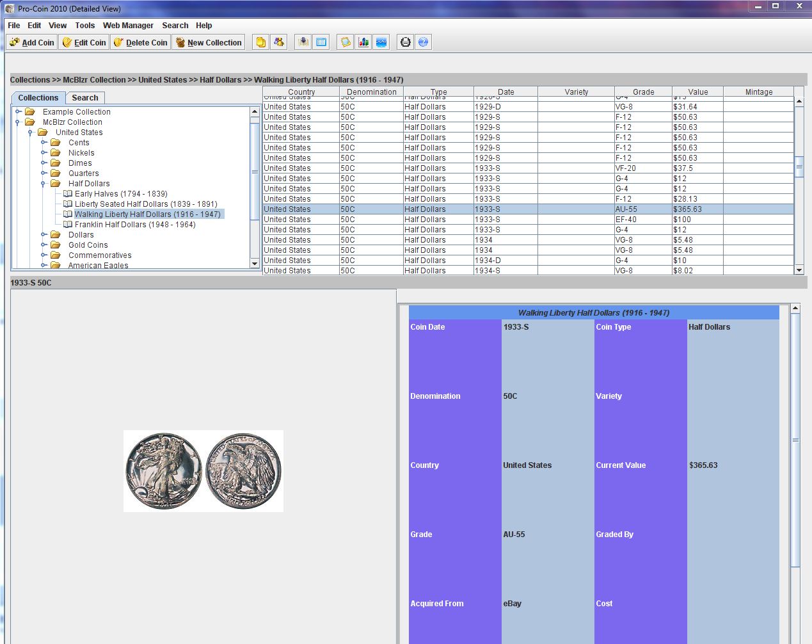Expand the Example Collection tree node
812x644 pixels.
tap(19, 112)
